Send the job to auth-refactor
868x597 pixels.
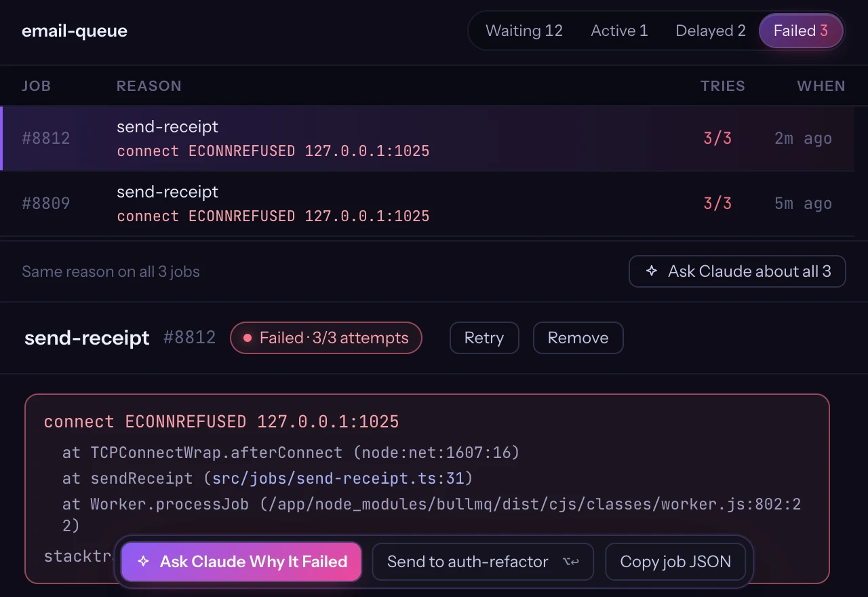pyautogui.click(x=483, y=562)
